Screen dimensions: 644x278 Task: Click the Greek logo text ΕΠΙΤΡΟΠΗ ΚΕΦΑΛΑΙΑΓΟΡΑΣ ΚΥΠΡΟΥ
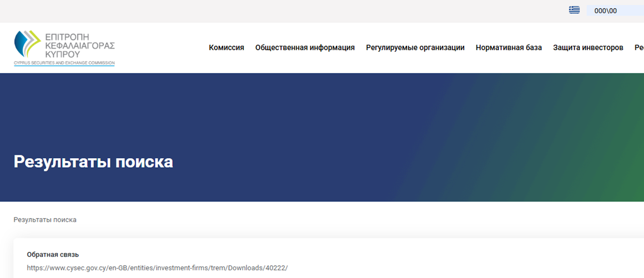tap(80, 45)
